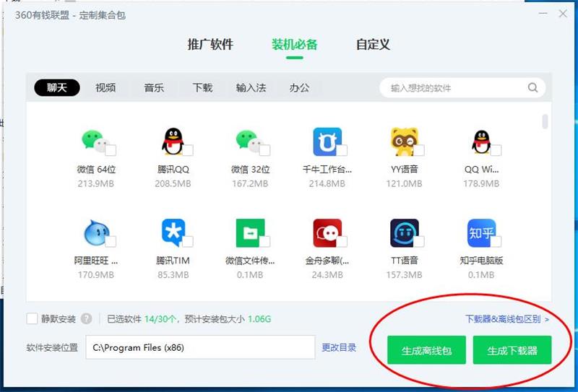Select the 音乐 category

[154, 87]
